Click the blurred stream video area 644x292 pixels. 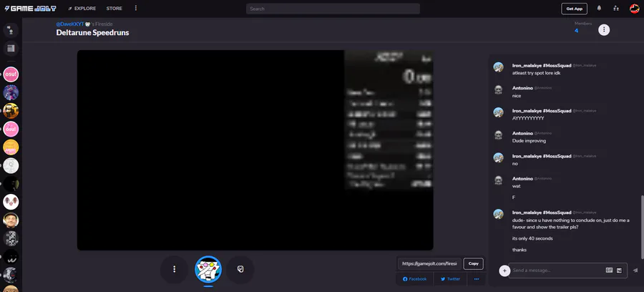pos(255,150)
